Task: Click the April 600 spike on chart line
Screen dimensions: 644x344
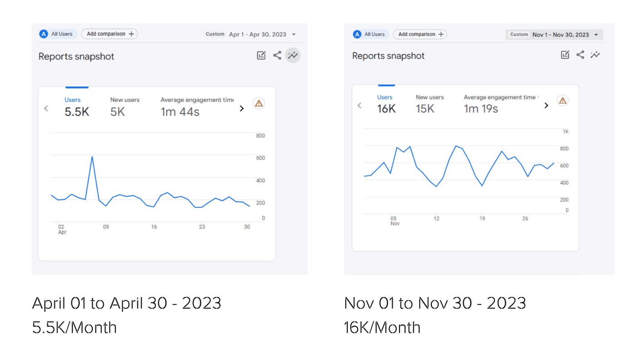Action: tap(92, 157)
